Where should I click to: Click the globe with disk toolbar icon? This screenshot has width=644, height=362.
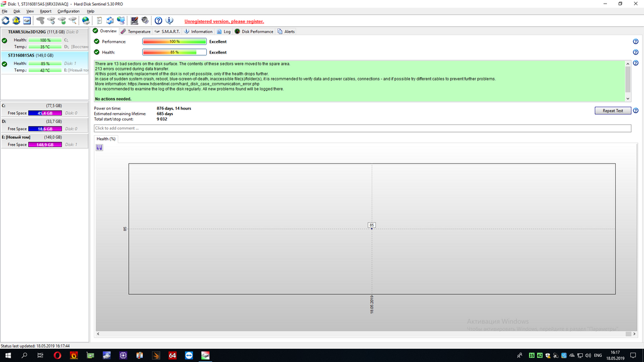click(x=86, y=21)
